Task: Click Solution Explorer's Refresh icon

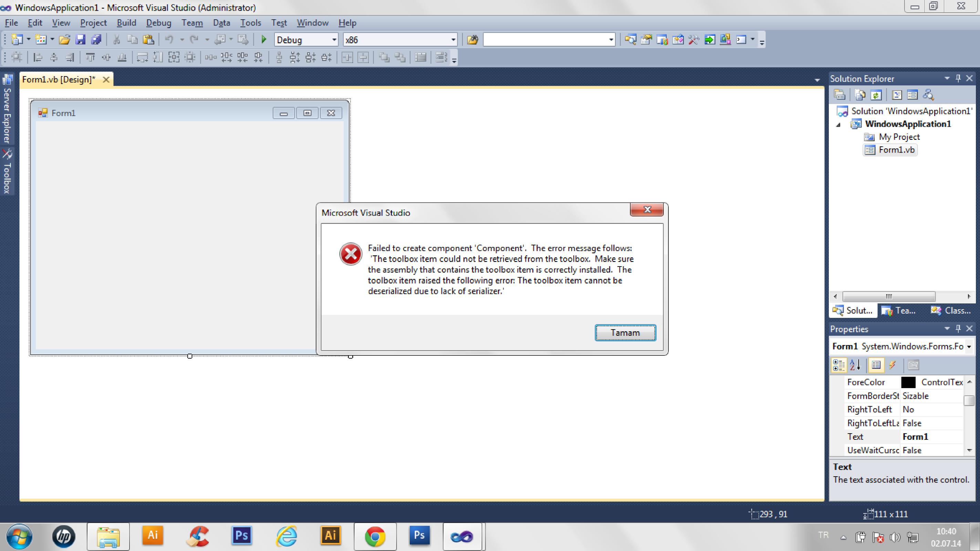Action: 876,94
